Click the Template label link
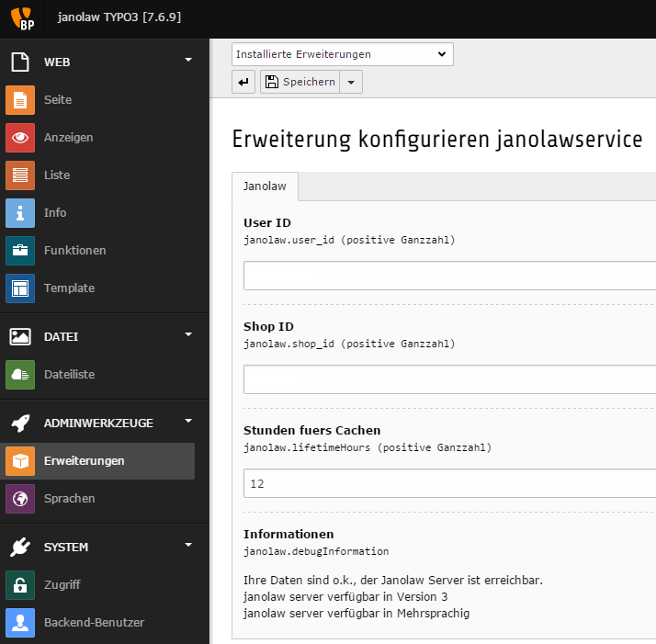Screen dimensions: 656x644 tap(70, 288)
